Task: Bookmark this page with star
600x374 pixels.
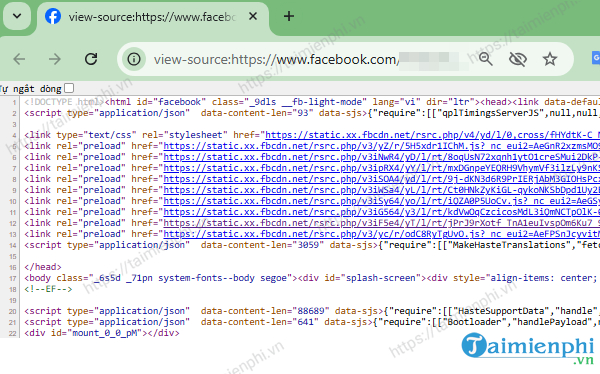Action: [x=550, y=59]
